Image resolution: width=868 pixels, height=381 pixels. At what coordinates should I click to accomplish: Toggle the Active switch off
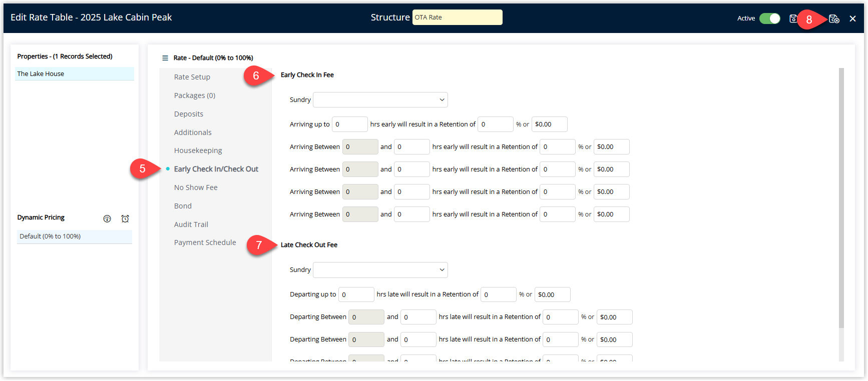coord(770,18)
